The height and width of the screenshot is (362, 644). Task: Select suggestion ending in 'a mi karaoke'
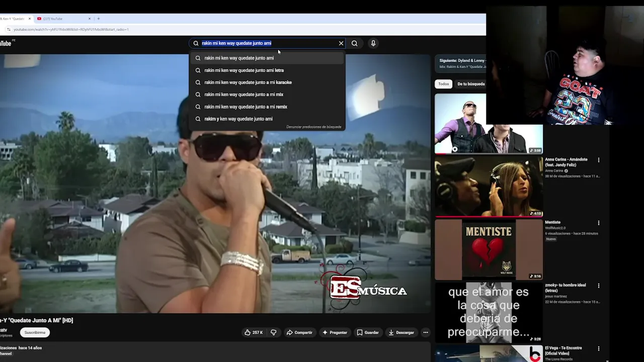[267, 82]
